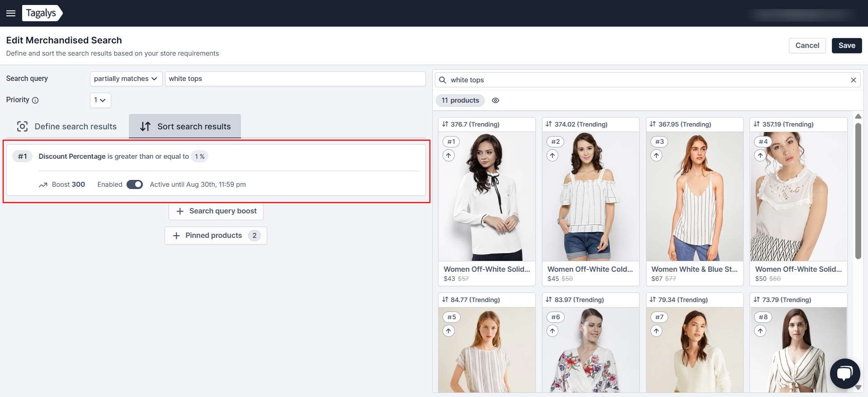The width and height of the screenshot is (868, 397).
Task: Clear the white tops preview search
Action: tap(854, 80)
